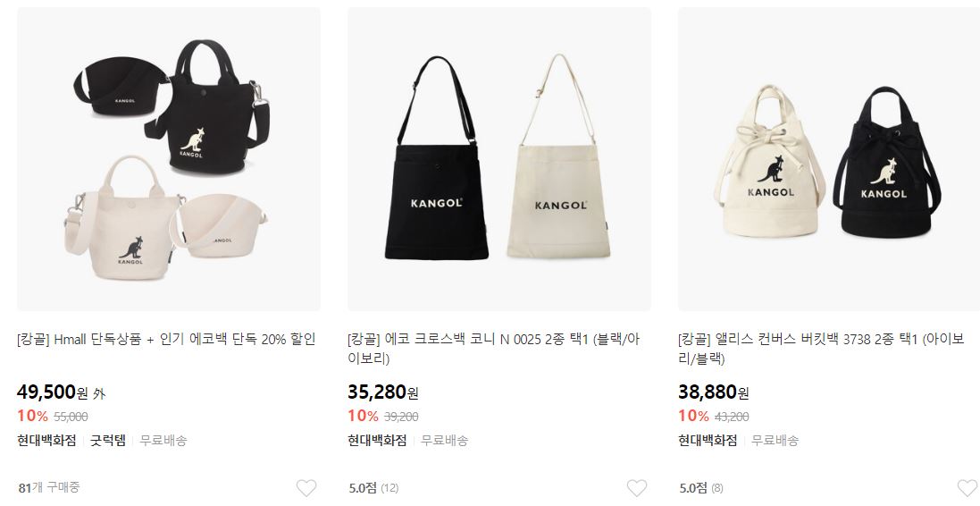Screen dimensions: 980x506
Task: Select the 35,280원 price of crossbag
Action: [x=383, y=392]
